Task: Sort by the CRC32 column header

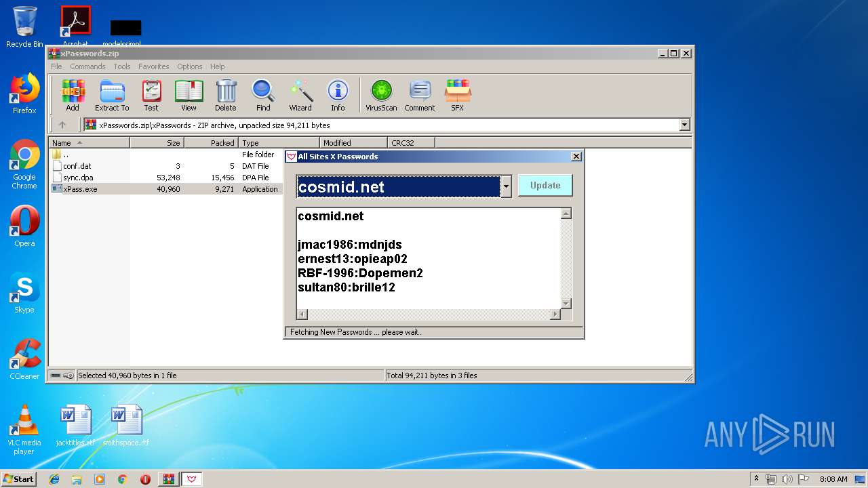Action: [411, 143]
